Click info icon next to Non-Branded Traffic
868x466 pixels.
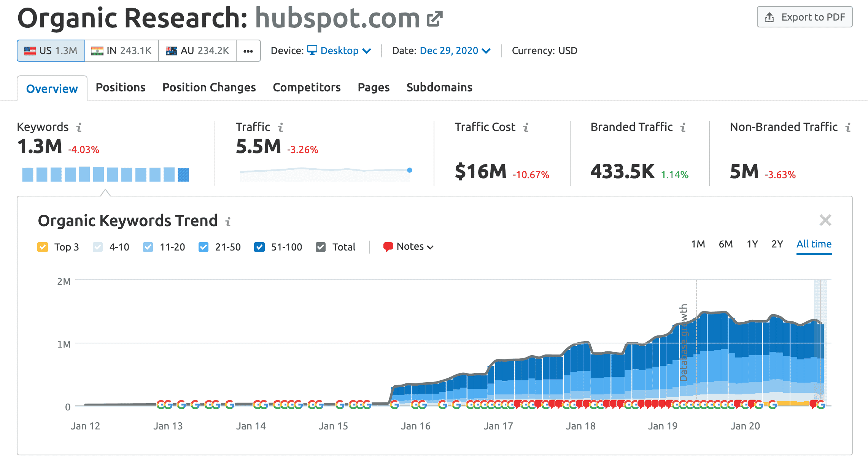point(848,127)
